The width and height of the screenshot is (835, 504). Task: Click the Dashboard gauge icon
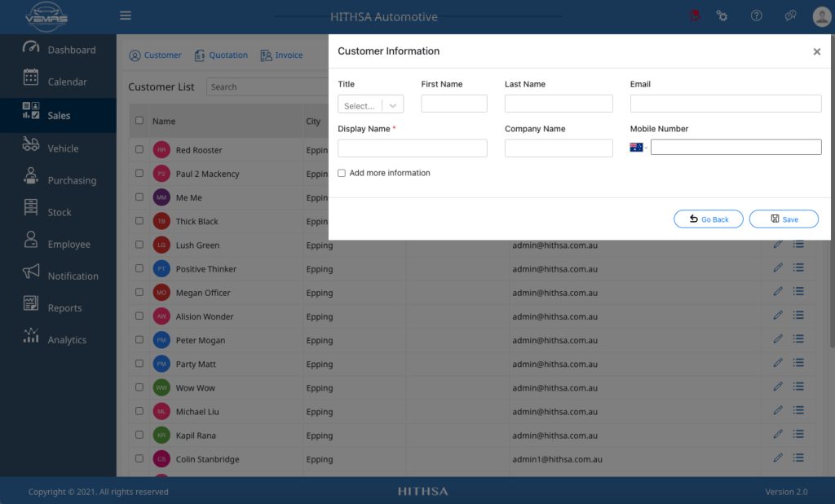(x=31, y=47)
